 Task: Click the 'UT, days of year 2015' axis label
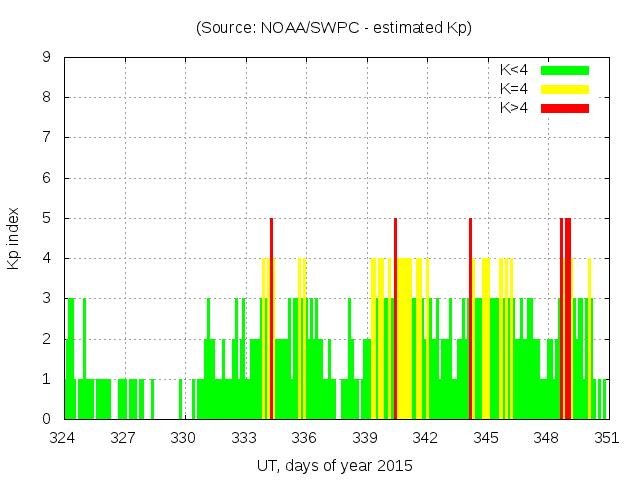click(333, 466)
